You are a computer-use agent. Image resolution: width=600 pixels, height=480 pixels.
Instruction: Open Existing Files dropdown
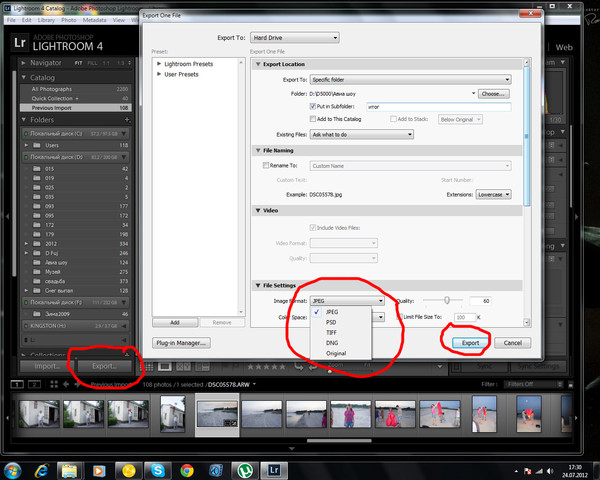click(362, 134)
